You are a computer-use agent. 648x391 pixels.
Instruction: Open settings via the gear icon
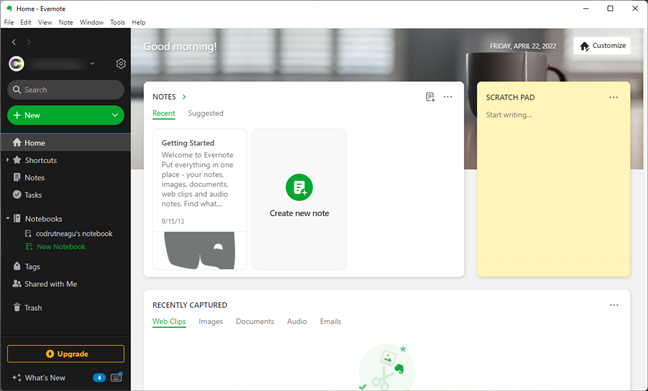[x=121, y=64]
